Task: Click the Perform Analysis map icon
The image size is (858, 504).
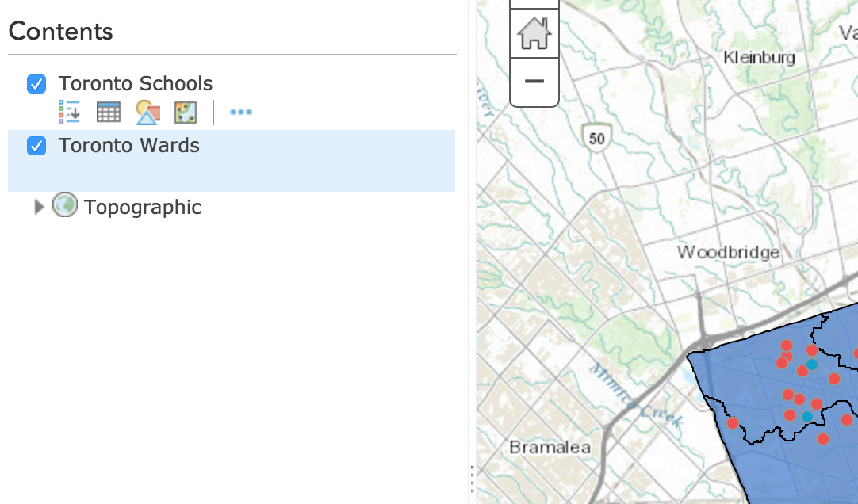Action: click(186, 113)
